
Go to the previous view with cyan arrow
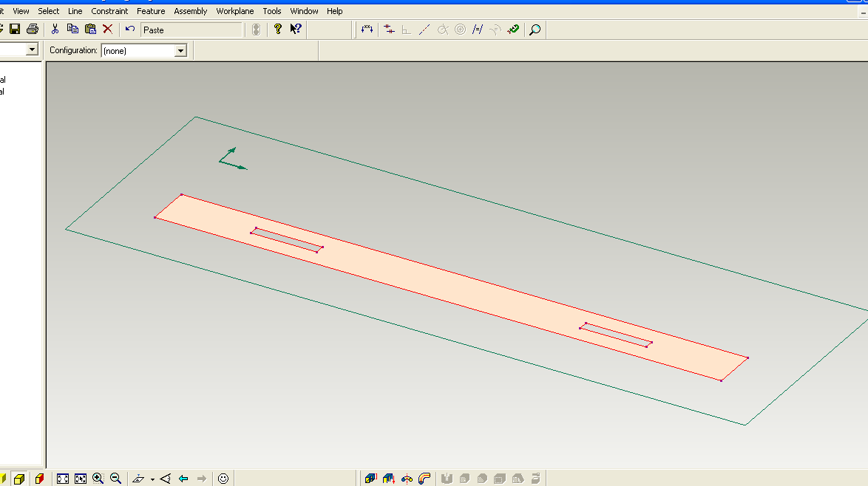pos(183,479)
